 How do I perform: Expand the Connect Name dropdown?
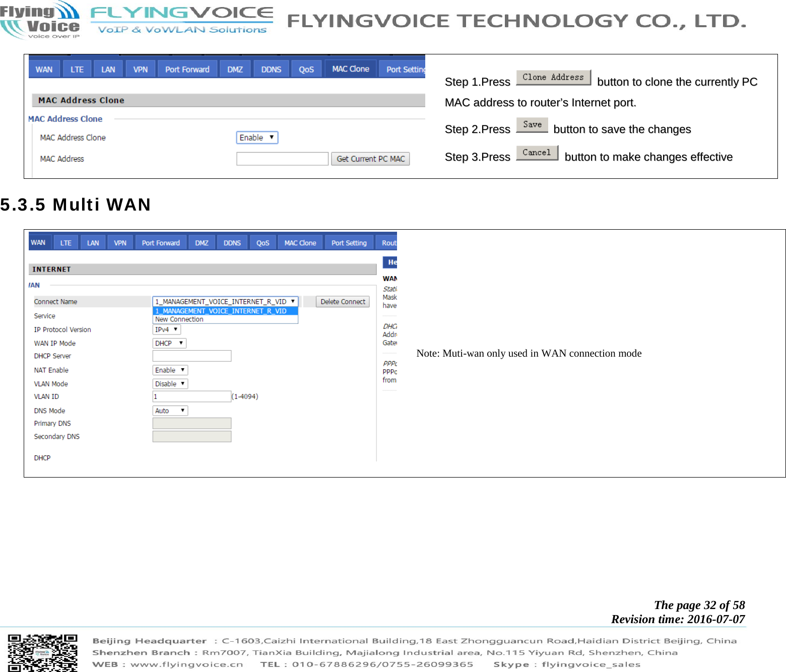(x=225, y=302)
